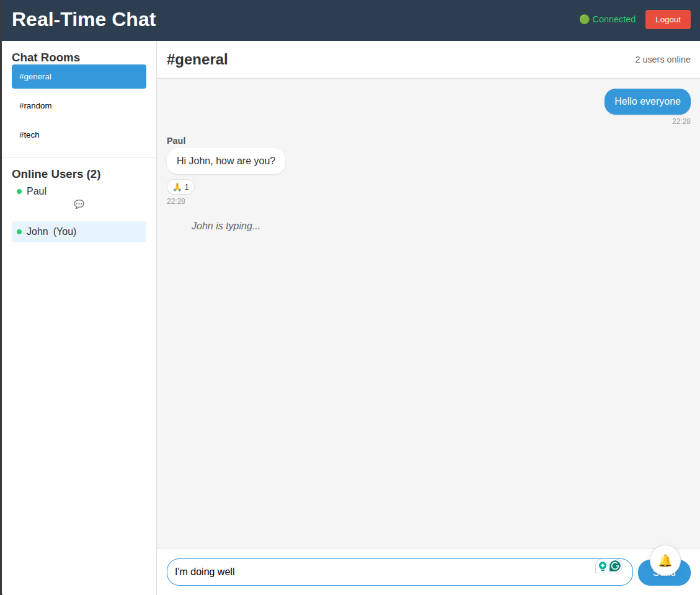
Task: Open the Grammarly icon in message input
Action: tap(613, 566)
